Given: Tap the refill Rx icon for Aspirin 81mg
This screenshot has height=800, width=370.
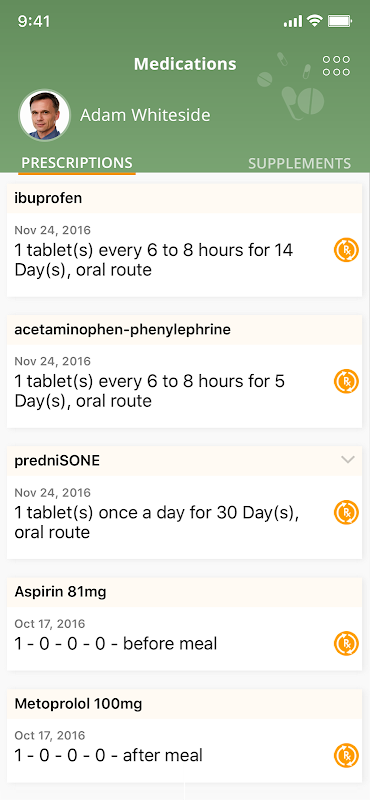Looking at the screenshot, I should [347, 643].
